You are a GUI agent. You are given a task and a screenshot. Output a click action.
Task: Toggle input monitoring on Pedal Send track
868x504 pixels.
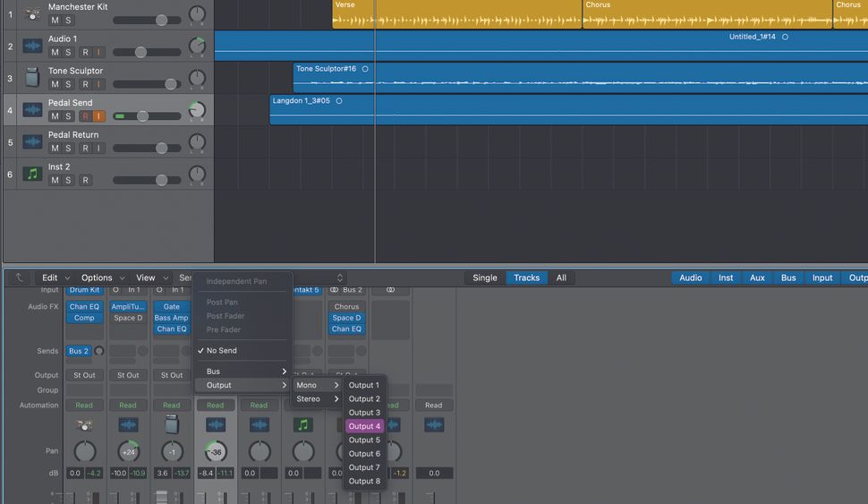98,116
